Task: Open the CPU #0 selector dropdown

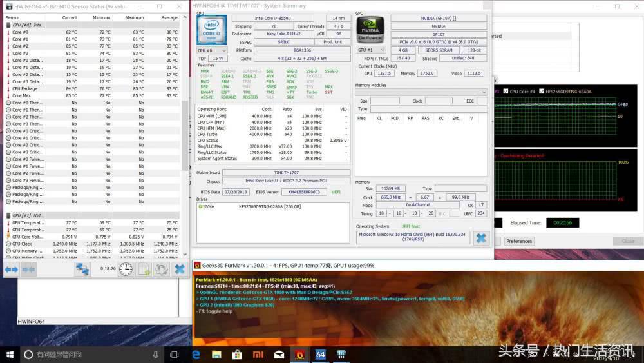Action: 213,50
